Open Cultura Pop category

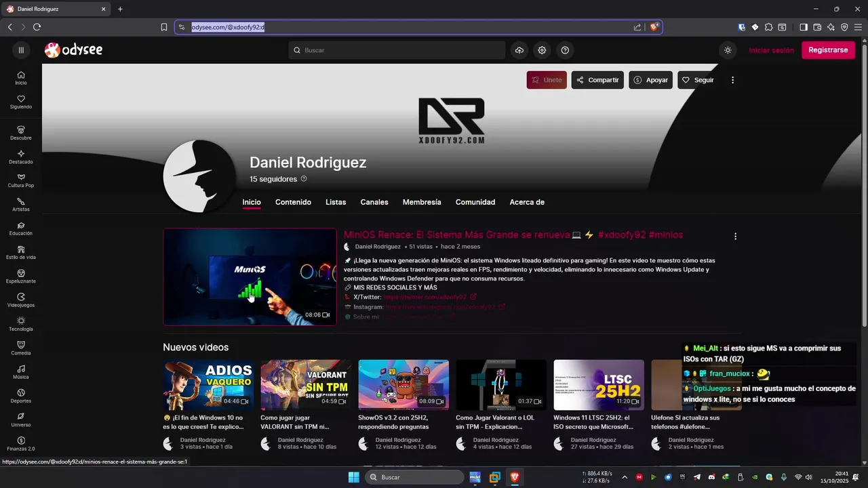coord(21,181)
